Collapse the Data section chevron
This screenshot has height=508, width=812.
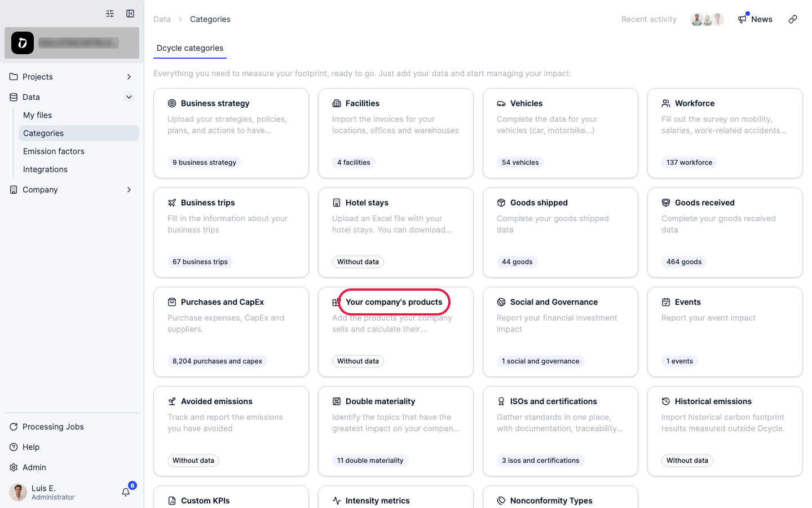click(129, 97)
